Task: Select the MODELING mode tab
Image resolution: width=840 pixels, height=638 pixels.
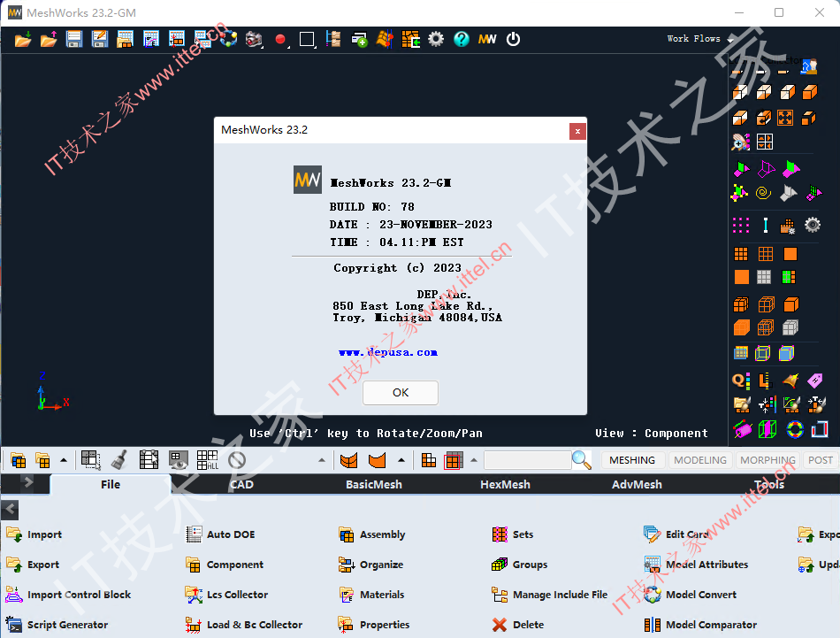Action: click(700, 460)
